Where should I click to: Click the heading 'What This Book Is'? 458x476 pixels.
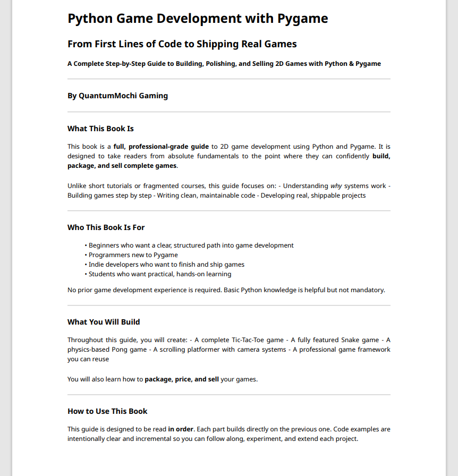click(100, 129)
